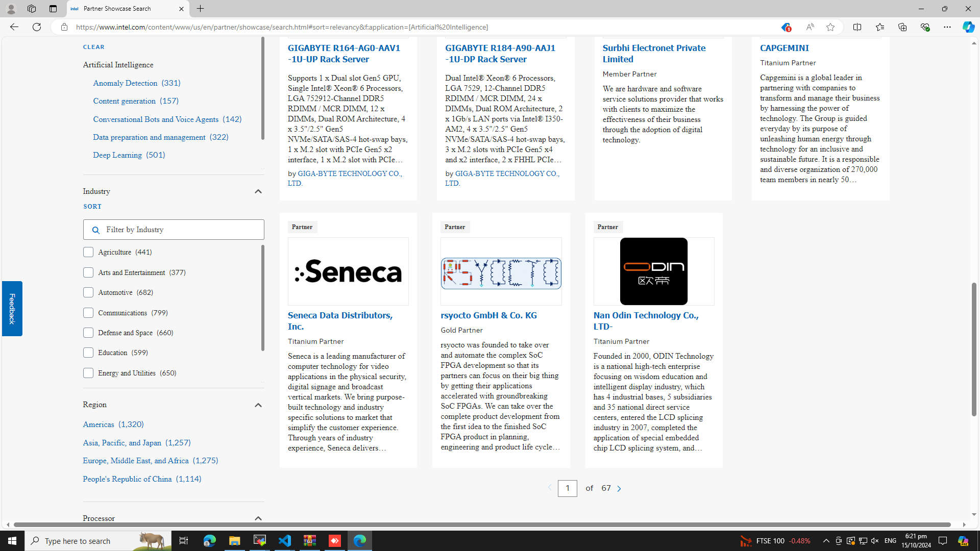Open Collections toolbar icon

pos(902,27)
